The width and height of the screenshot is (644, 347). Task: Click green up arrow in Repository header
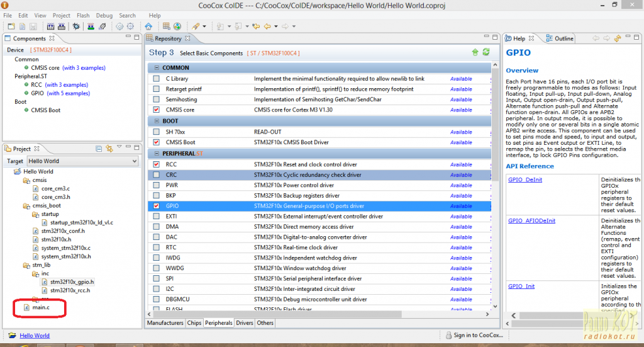coord(475,52)
